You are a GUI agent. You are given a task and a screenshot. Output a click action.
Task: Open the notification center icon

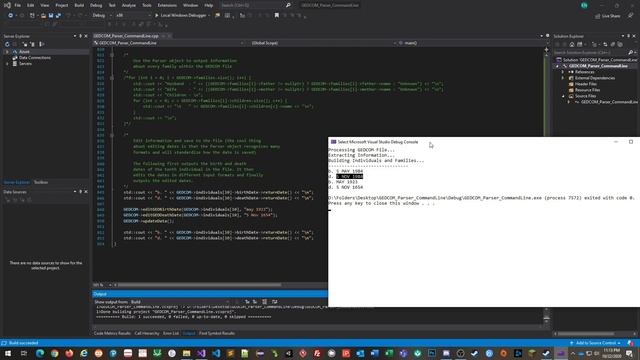pos(630,353)
